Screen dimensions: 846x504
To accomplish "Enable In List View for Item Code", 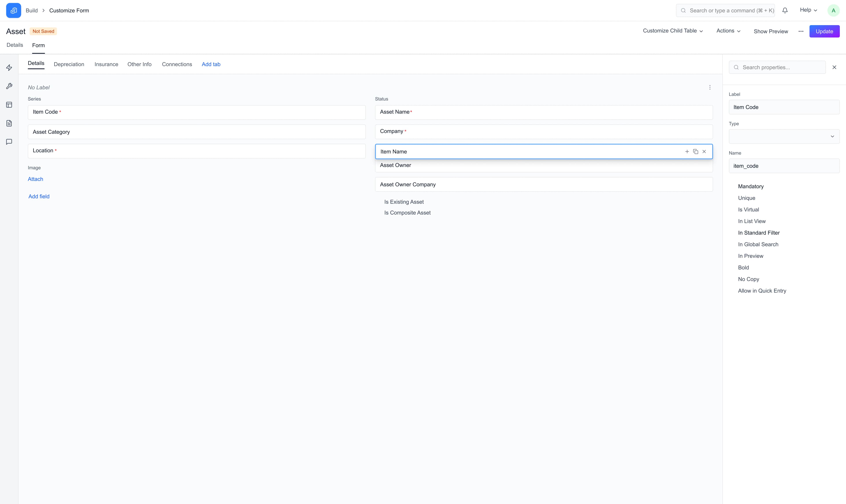I will point(751,221).
